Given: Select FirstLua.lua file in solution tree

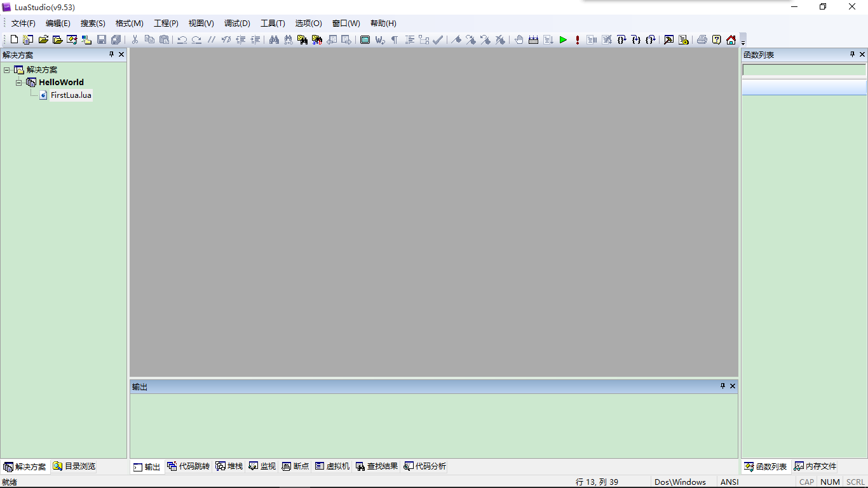Looking at the screenshot, I should click(71, 95).
